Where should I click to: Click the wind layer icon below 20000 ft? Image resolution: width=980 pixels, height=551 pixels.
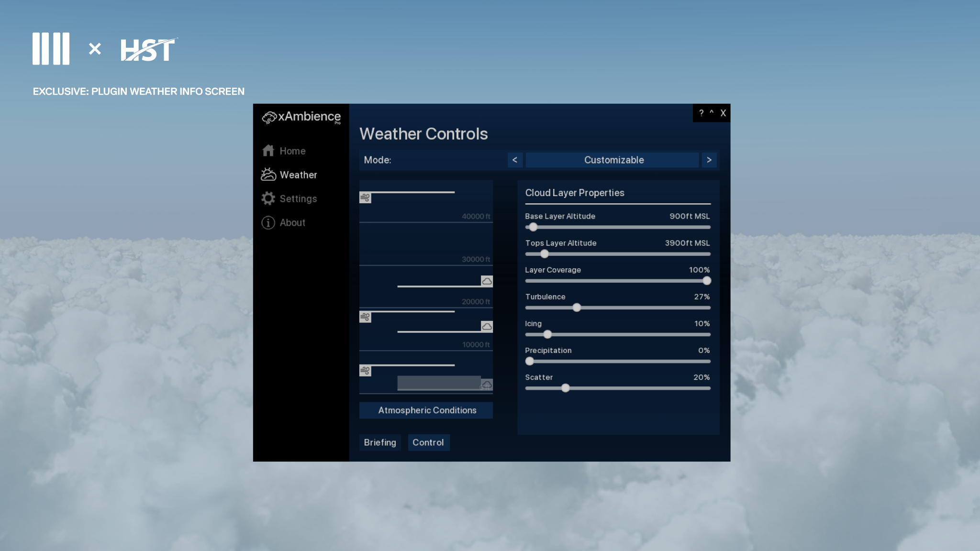pos(365,317)
